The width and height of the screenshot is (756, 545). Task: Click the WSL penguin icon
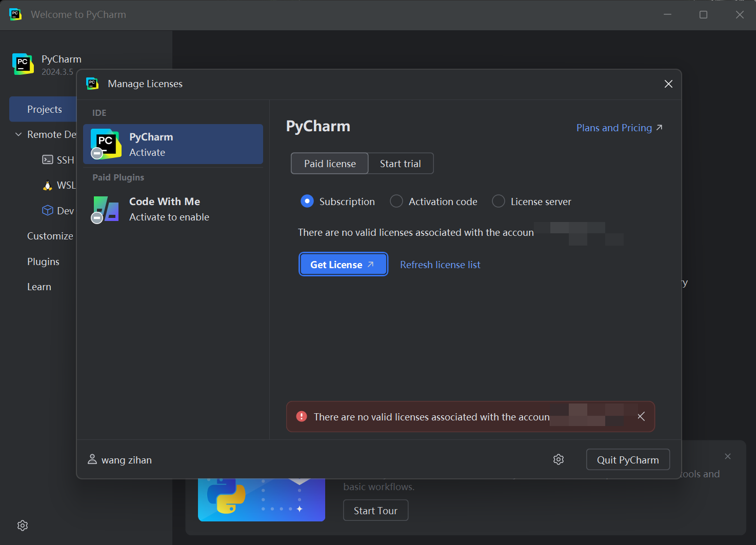point(48,185)
